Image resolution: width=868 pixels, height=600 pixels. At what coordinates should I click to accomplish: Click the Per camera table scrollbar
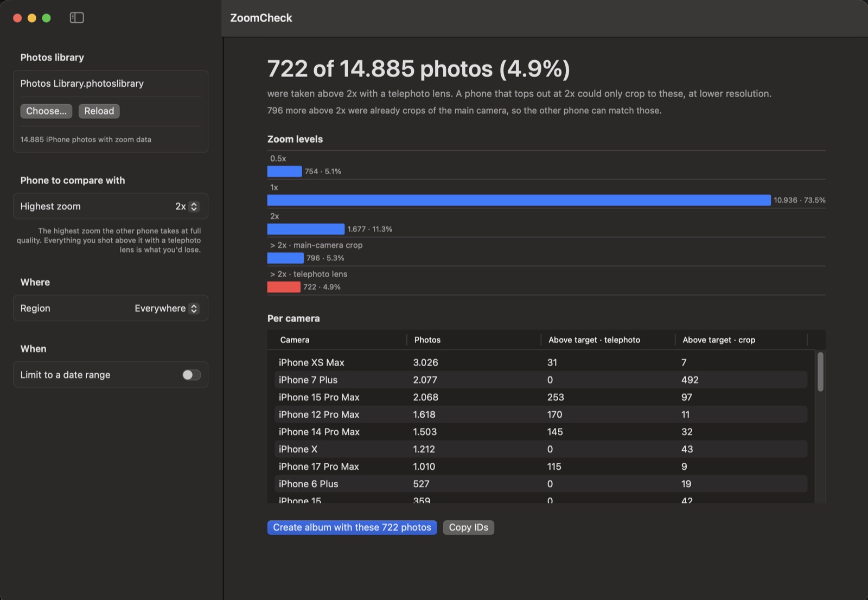coord(820,372)
